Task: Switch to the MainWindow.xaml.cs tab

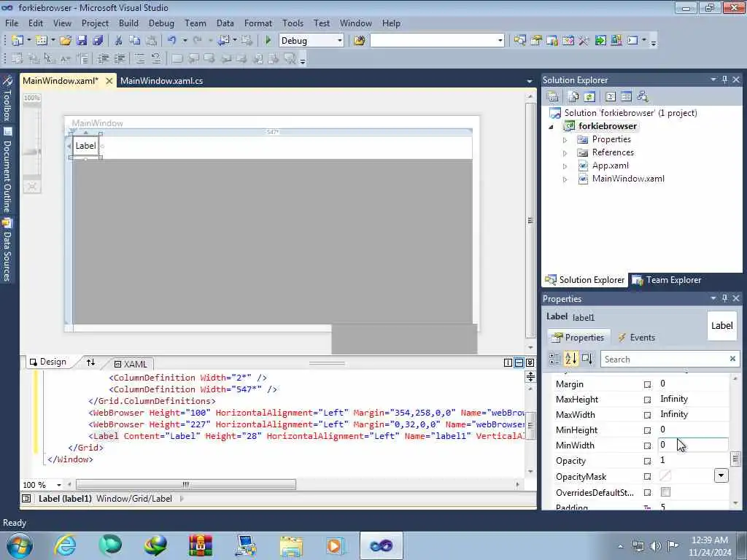Action: click(x=161, y=81)
